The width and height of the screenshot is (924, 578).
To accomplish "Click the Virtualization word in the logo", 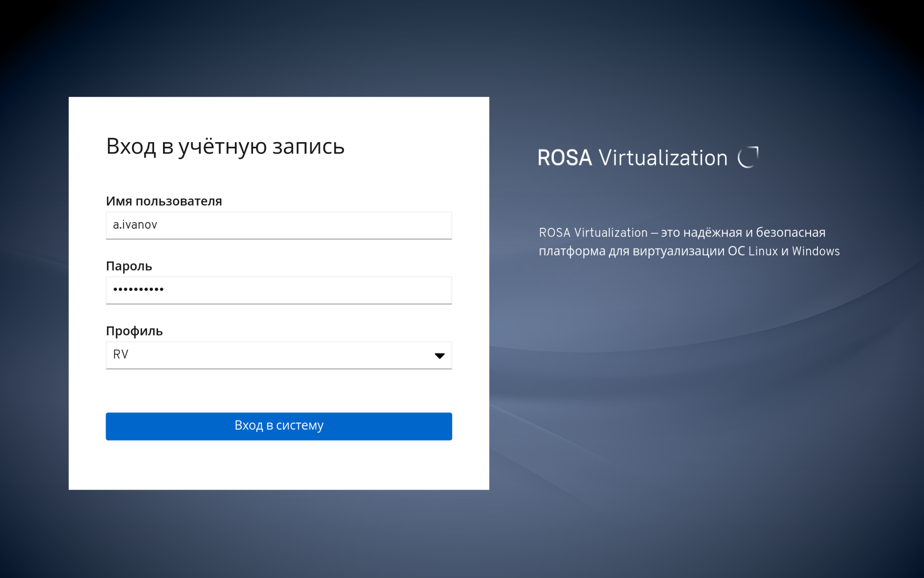I will coord(663,158).
